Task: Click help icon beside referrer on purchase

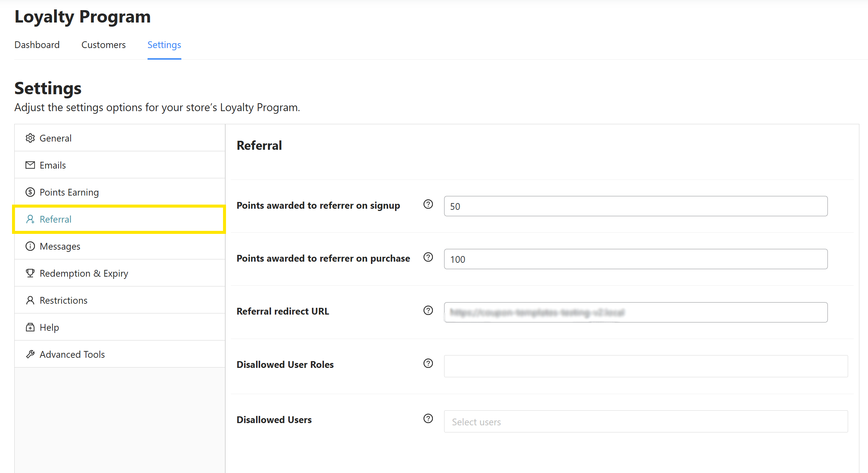Action: point(428,257)
